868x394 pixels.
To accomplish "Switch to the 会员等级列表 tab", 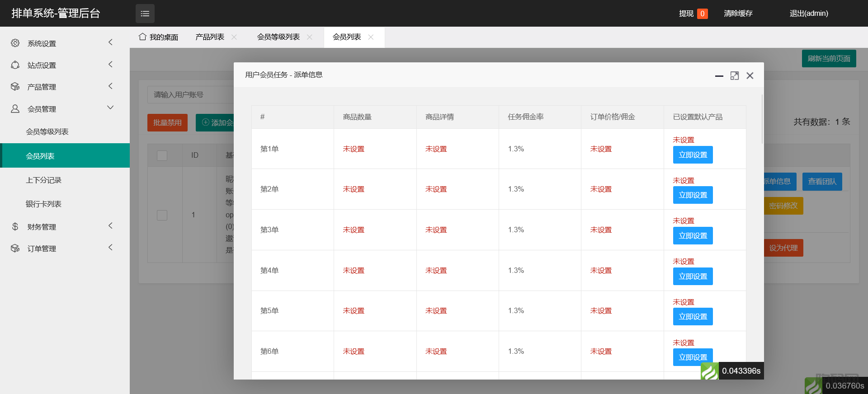I will [x=278, y=37].
